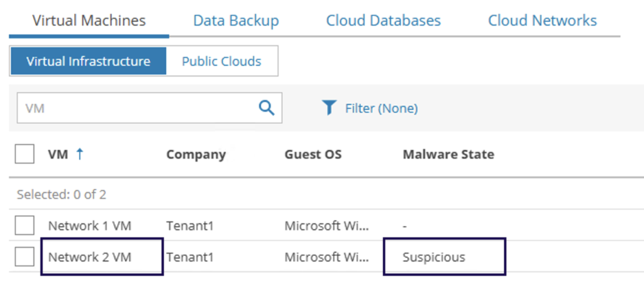
Task: Sort by the Malware State column header
Action: click(448, 154)
